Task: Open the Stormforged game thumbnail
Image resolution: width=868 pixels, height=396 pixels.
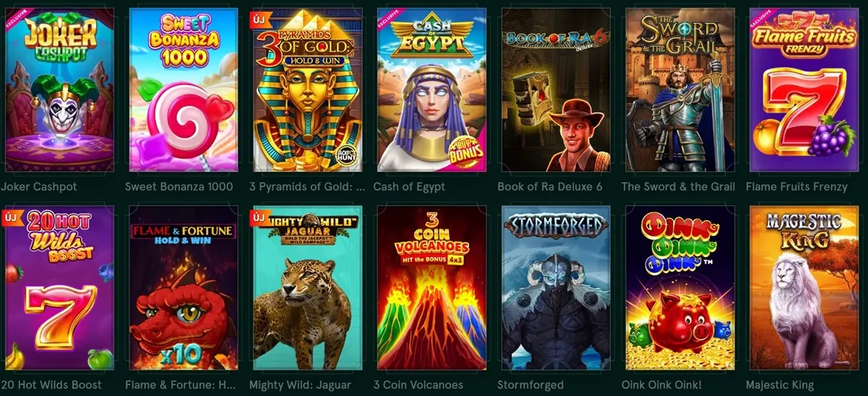Action: (556, 288)
